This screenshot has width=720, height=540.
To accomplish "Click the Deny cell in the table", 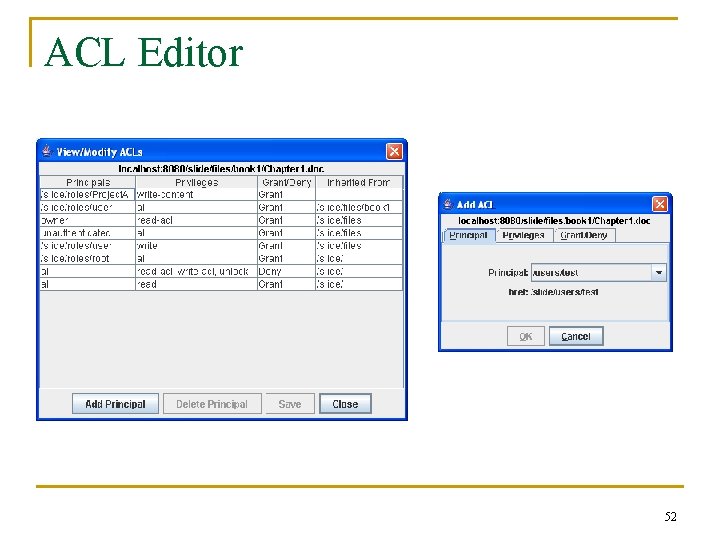I will (286, 271).
